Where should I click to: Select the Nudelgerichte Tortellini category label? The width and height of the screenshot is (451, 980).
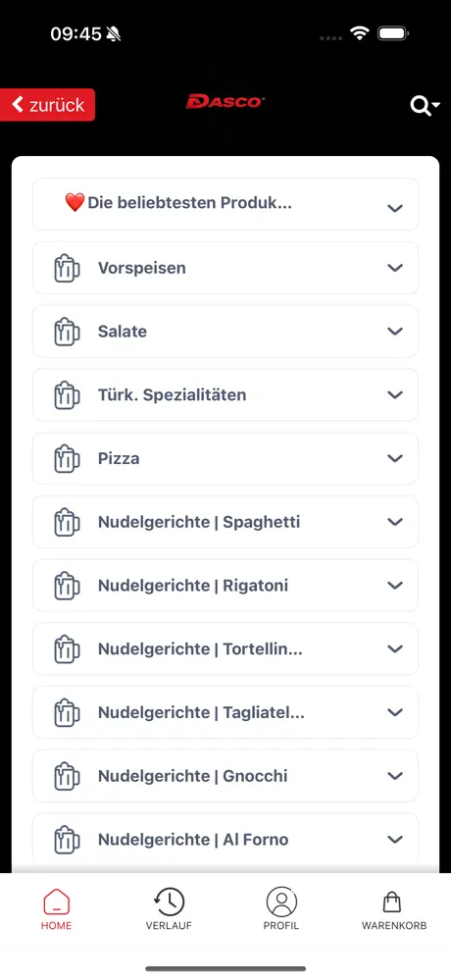pos(200,649)
